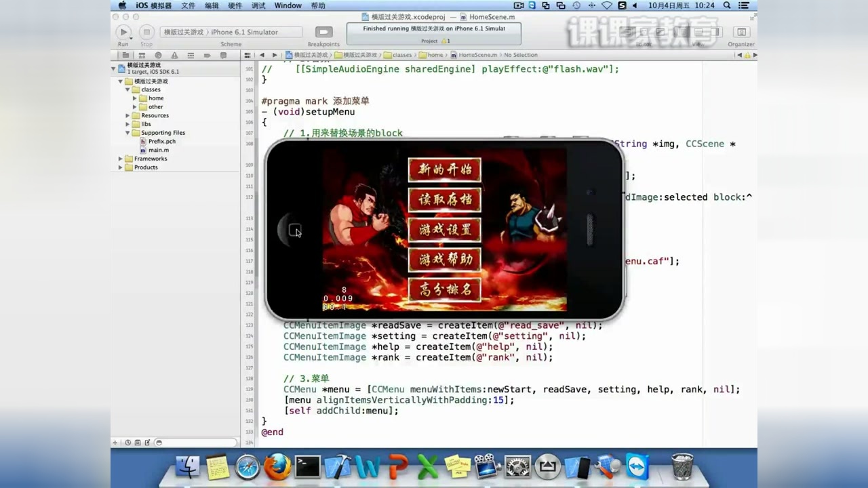Open the 编辑 menu
Image resolution: width=868 pixels, height=488 pixels.
pos(212,5)
